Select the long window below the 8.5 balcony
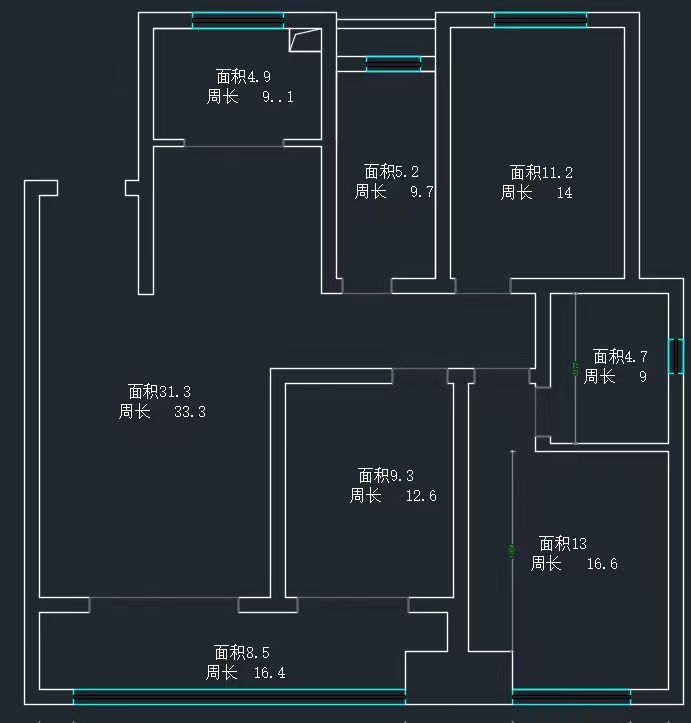This screenshot has width=691, height=723. [239, 697]
